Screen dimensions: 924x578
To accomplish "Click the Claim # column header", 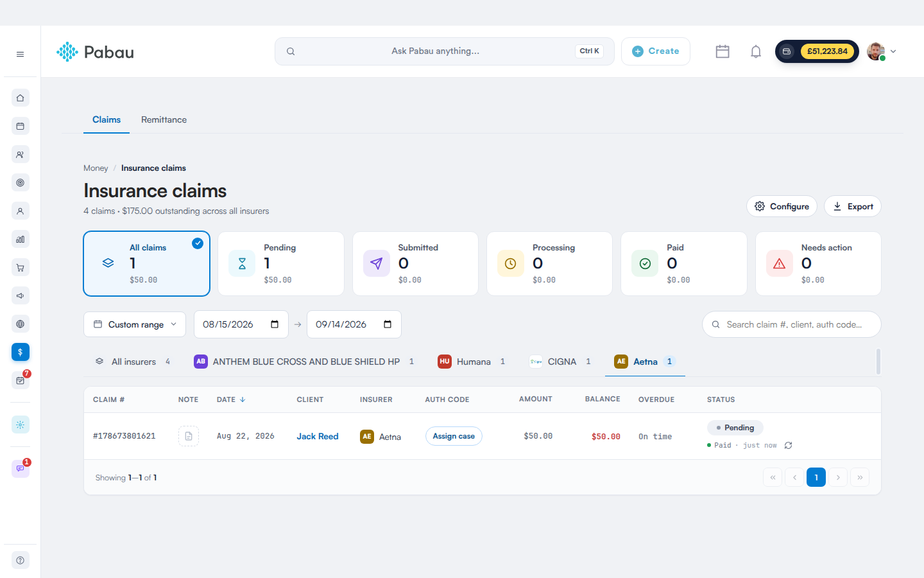I will coord(109,399).
